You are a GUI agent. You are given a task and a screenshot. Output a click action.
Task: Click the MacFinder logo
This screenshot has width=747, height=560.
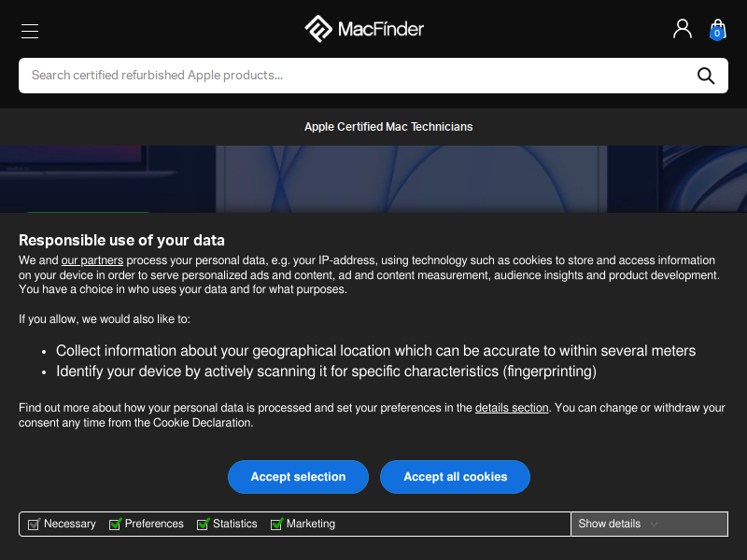pyautogui.click(x=364, y=29)
